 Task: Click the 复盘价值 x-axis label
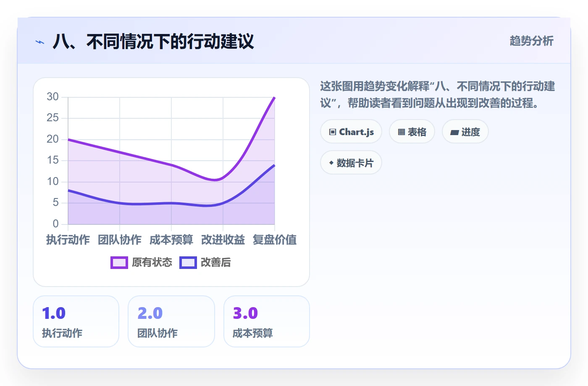coord(275,240)
